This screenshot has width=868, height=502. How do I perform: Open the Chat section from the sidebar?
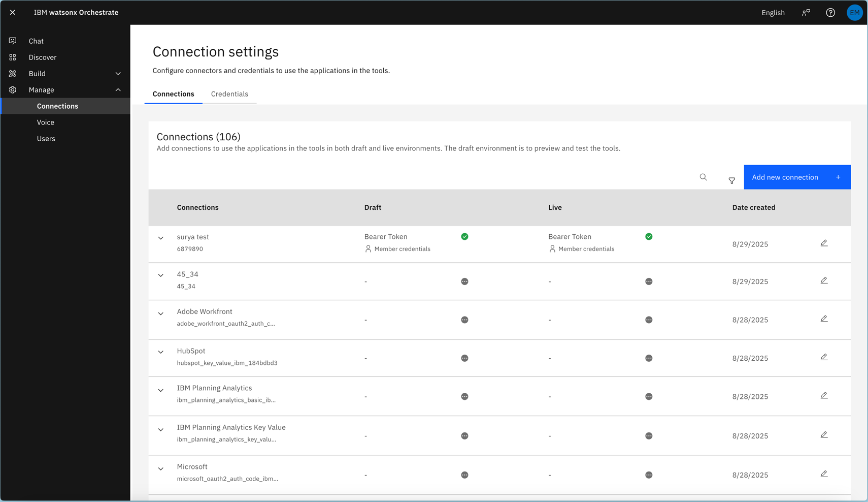pyautogui.click(x=36, y=41)
